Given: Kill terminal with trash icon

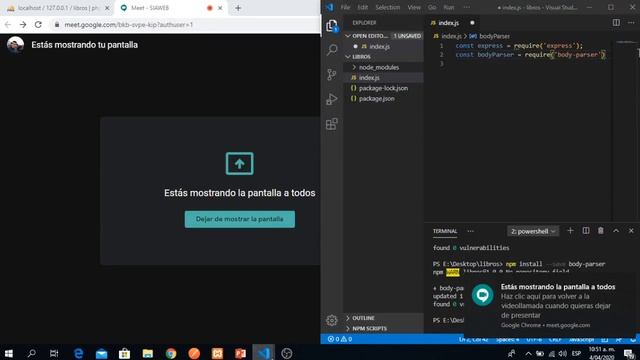Looking at the screenshot, I should pyautogui.click(x=601, y=231).
